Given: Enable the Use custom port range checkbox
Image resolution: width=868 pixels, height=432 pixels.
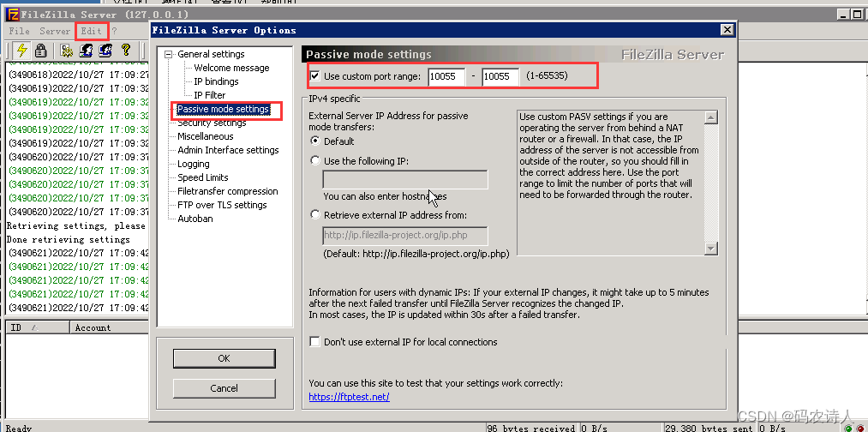Looking at the screenshot, I should coord(315,76).
